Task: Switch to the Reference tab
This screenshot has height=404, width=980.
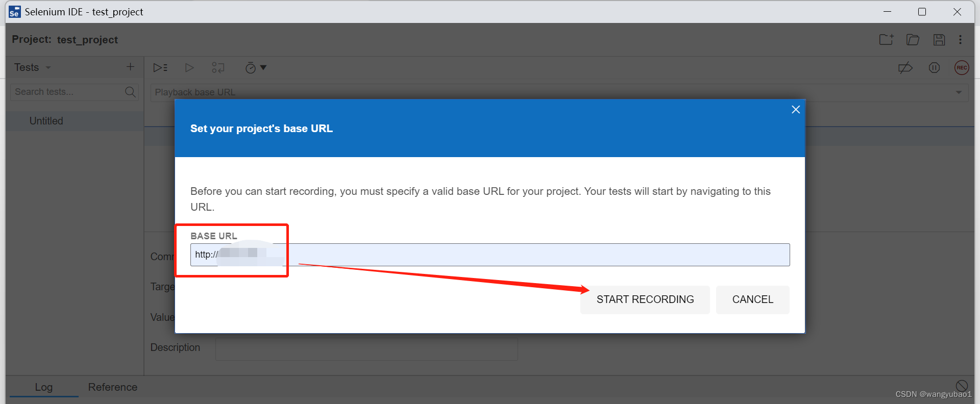Action: tap(113, 387)
